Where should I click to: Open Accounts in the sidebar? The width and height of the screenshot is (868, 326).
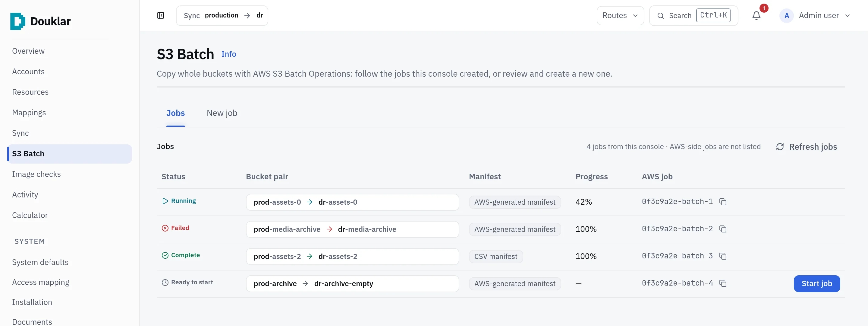pyautogui.click(x=28, y=72)
